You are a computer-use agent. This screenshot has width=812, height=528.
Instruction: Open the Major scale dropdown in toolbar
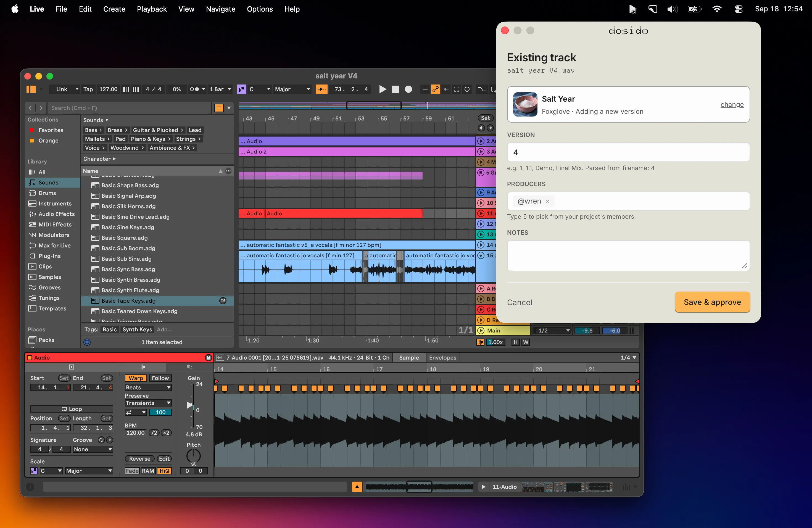coord(292,89)
